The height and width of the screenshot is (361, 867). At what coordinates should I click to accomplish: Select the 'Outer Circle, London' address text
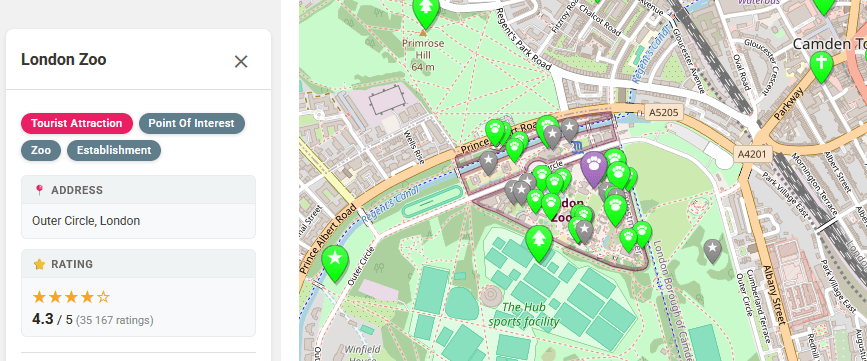tap(86, 221)
